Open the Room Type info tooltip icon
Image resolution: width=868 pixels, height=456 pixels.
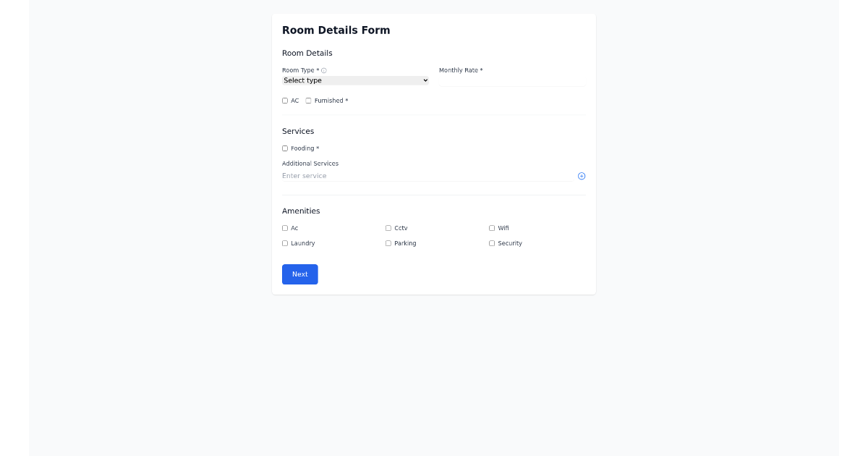coord(323,70)
